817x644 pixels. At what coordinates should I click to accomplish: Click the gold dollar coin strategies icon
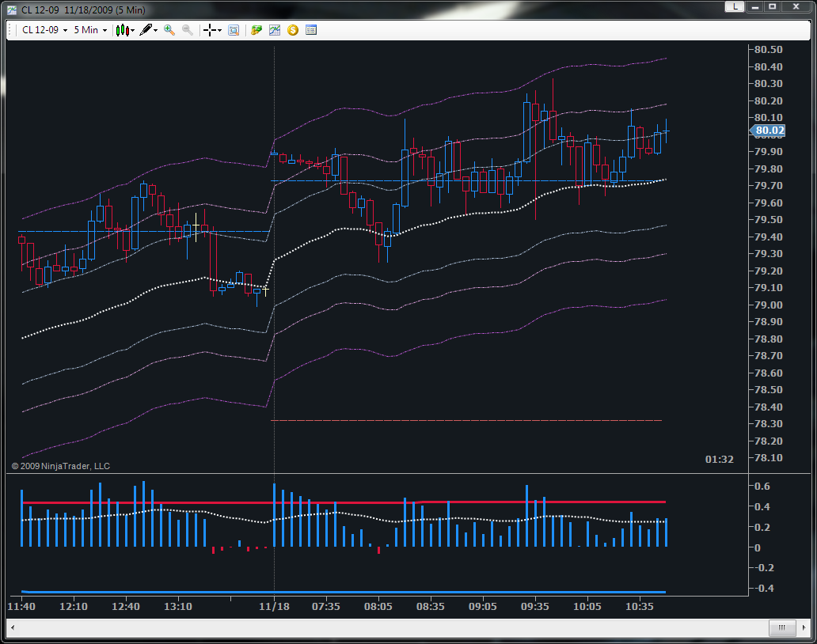[293, 30]
